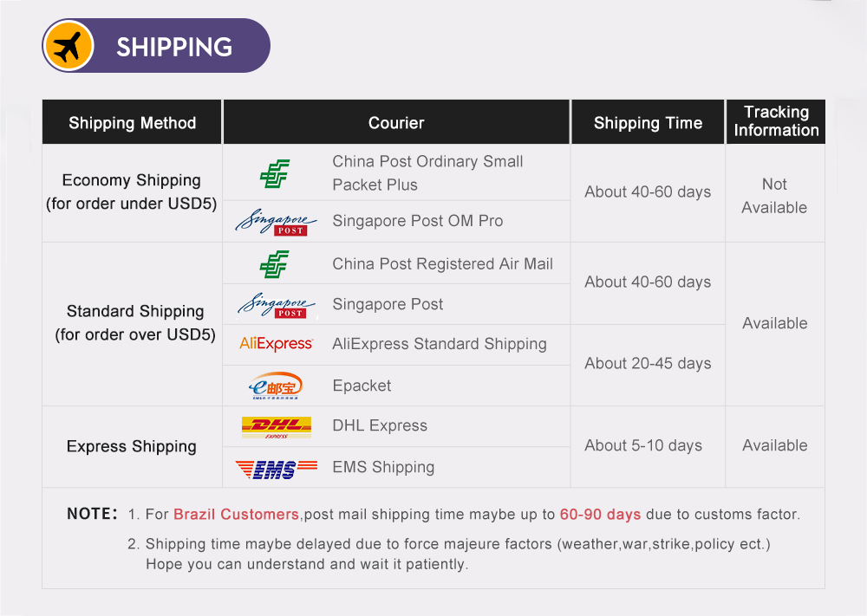Select the Courier column header

(396, 123)
